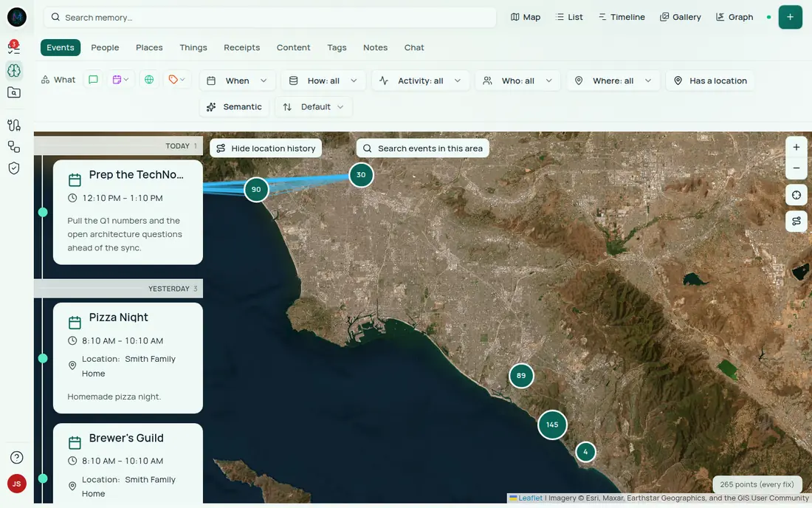Switch to Timeline view

(x=622, y=17)
